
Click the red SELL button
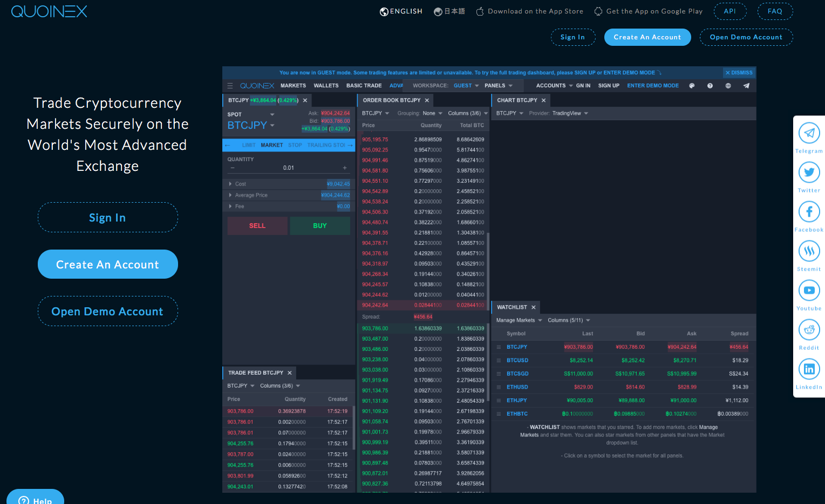[x=257, y=226]
